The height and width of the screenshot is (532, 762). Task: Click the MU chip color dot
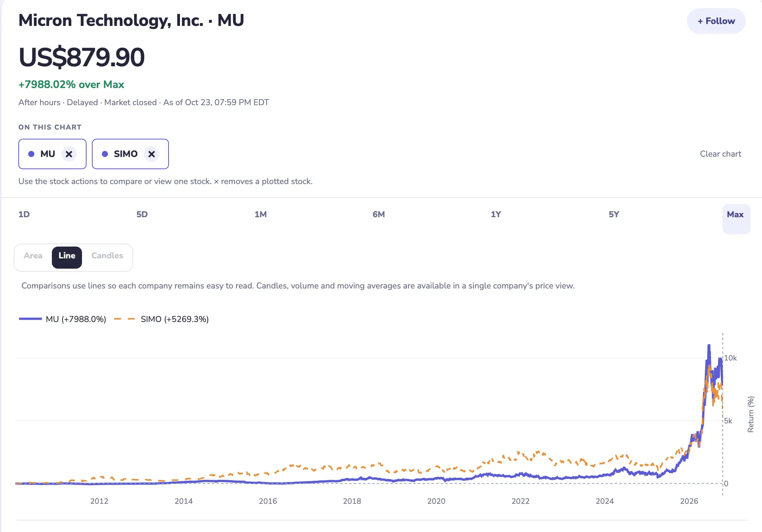click(x=31, y=154)
